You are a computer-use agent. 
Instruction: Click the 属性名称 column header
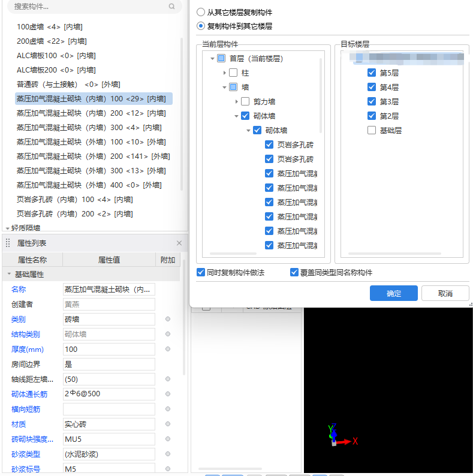[32, 260]
